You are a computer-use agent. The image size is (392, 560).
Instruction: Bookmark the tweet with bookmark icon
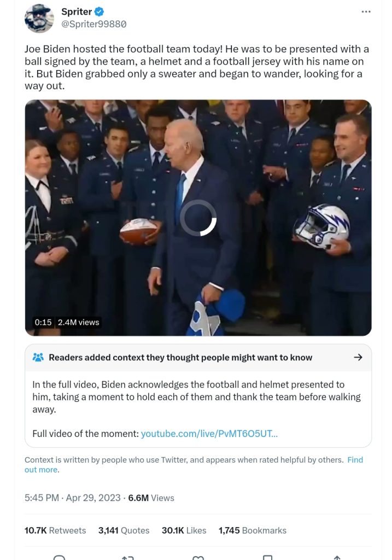tap(267, 557)
